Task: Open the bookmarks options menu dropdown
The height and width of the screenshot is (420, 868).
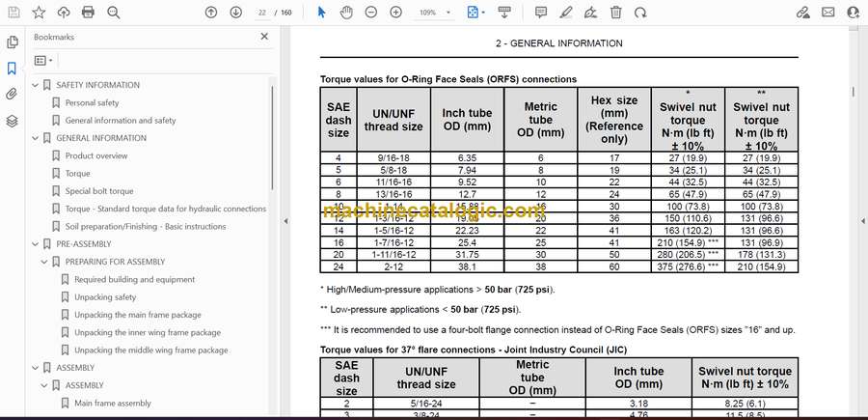Action: pos(43,61)
